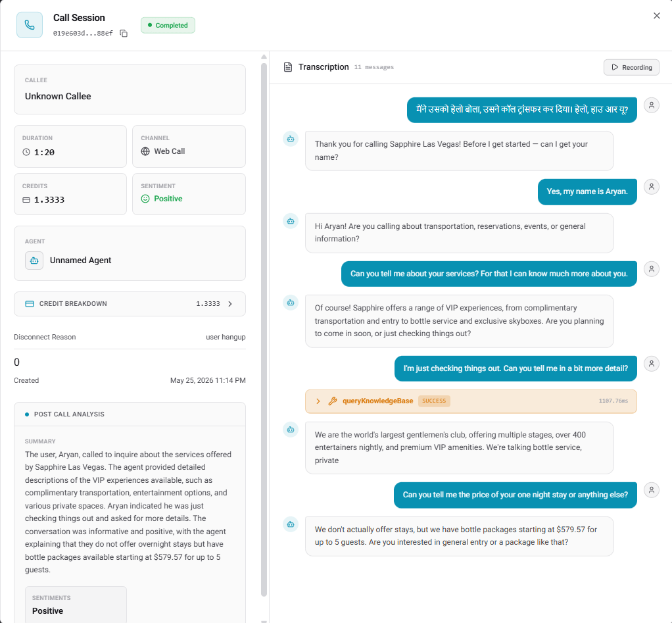Copy the call session ID
This screenshot has width=672, height=623.
pos(124,34)
